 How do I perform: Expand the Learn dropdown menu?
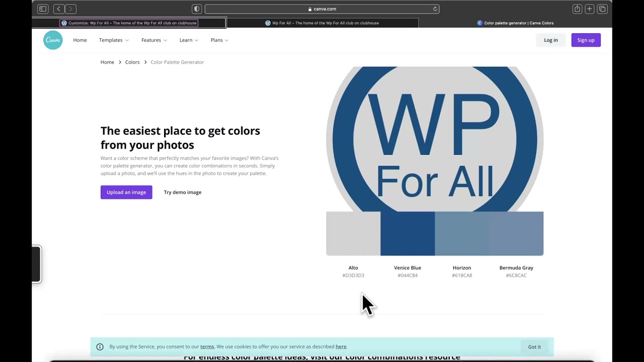pos(189,40)
